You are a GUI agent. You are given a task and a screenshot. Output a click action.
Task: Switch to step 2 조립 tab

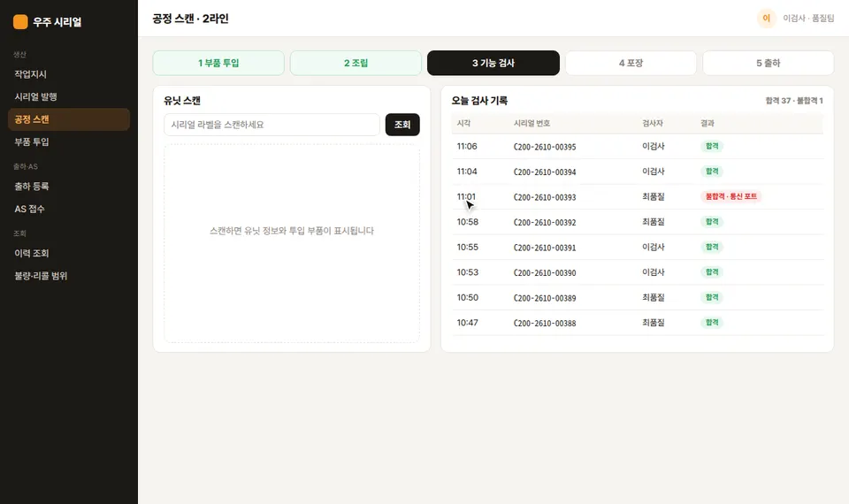tap(356, 63)
